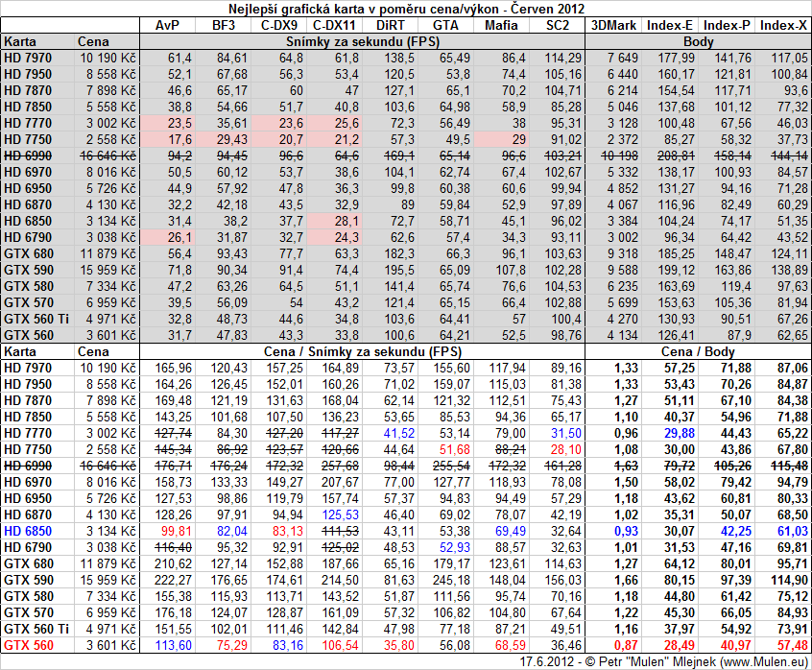
Task: Click the Mafia column header
Action: (x=501, y=25)
